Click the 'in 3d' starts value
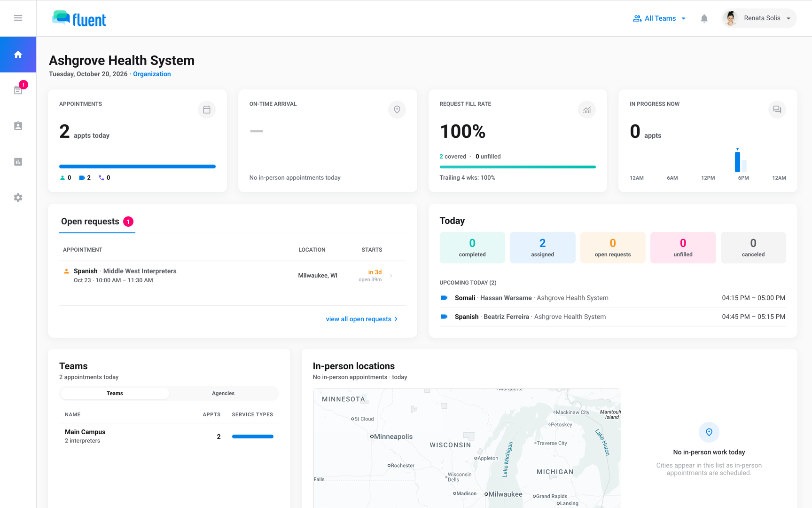The width and height of the screenshot is (812, 508). 375,272
